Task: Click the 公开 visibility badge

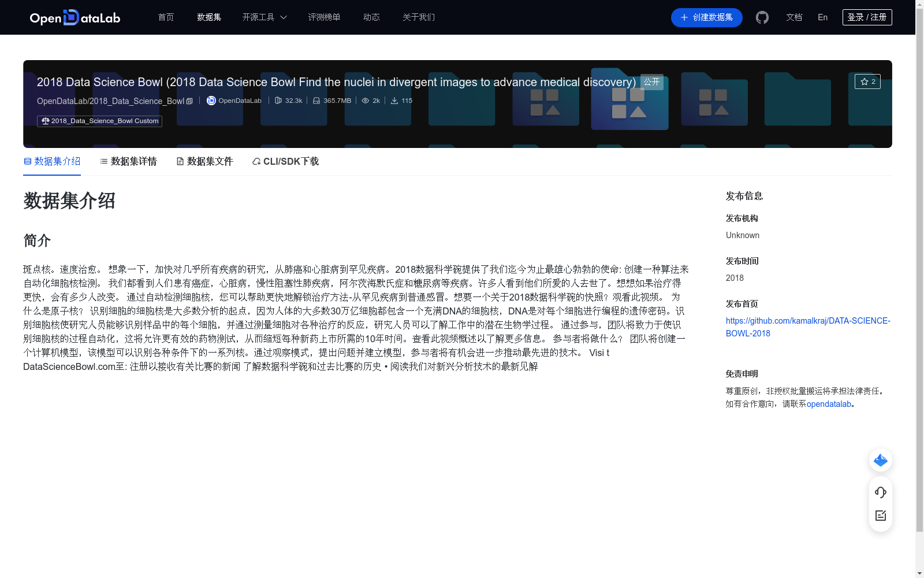Action: tap(652, 82)
